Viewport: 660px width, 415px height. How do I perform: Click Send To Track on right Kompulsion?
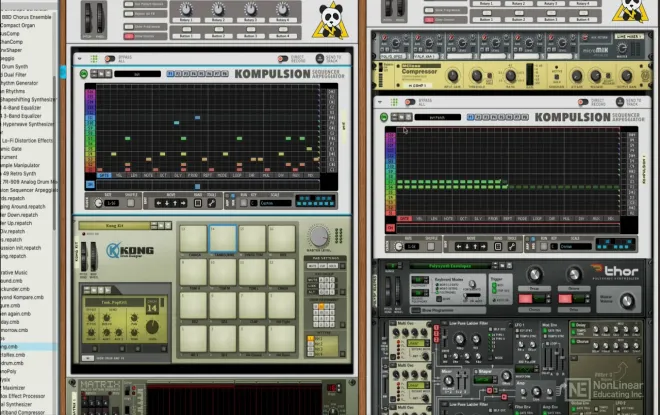(x=620, y=102)
